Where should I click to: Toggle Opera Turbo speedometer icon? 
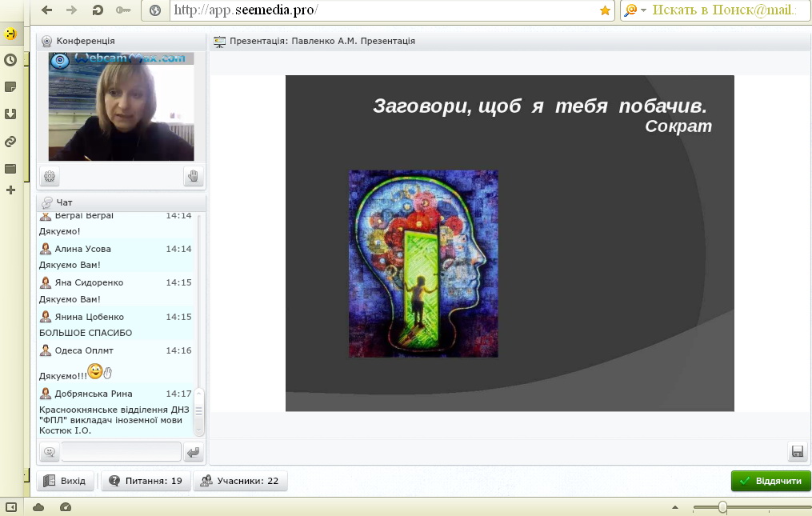click(x=66, y=507)
